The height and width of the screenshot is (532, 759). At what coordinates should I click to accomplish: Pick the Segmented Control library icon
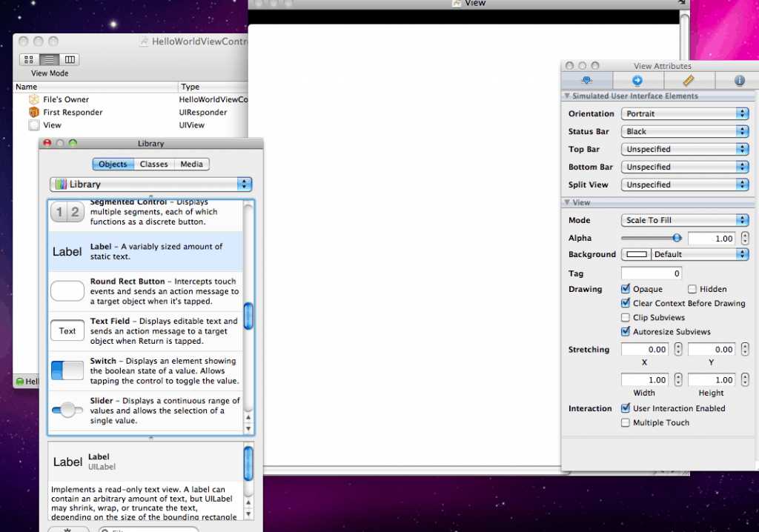point(67,212)
